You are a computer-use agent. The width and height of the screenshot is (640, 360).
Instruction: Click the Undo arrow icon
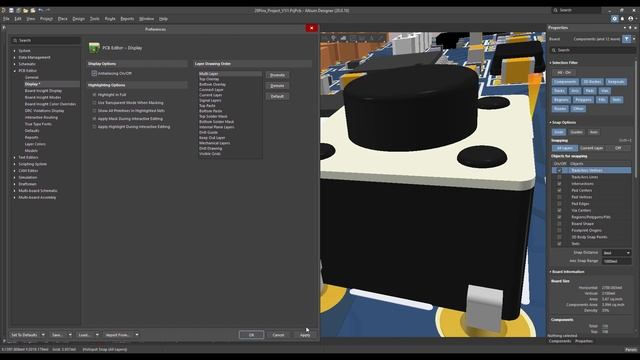point(40,10)
